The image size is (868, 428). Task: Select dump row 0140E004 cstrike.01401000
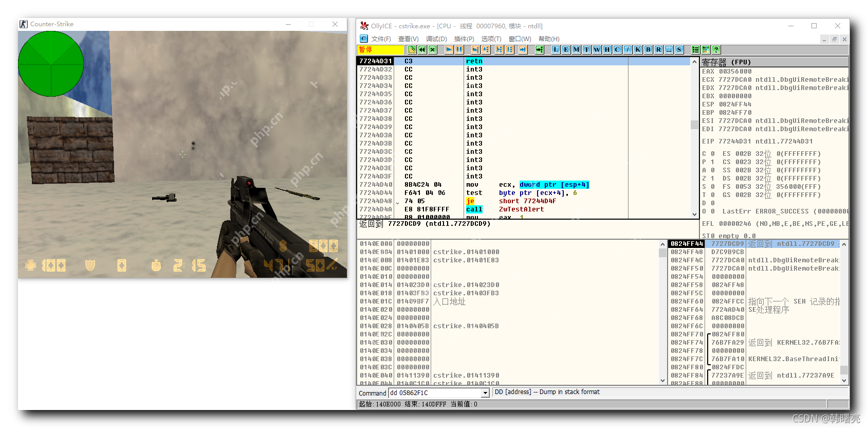pyautogui.click(x=508, y=252)
